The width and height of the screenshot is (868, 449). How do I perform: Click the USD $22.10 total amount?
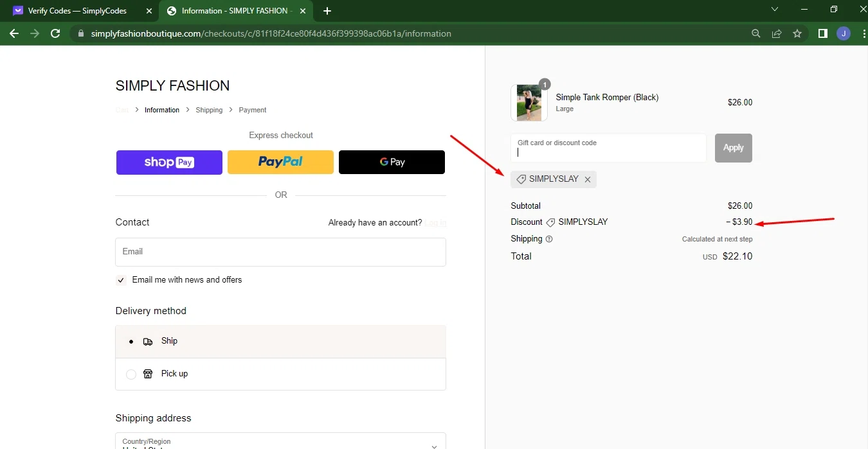pyautogui.click(x=727, y=256)
